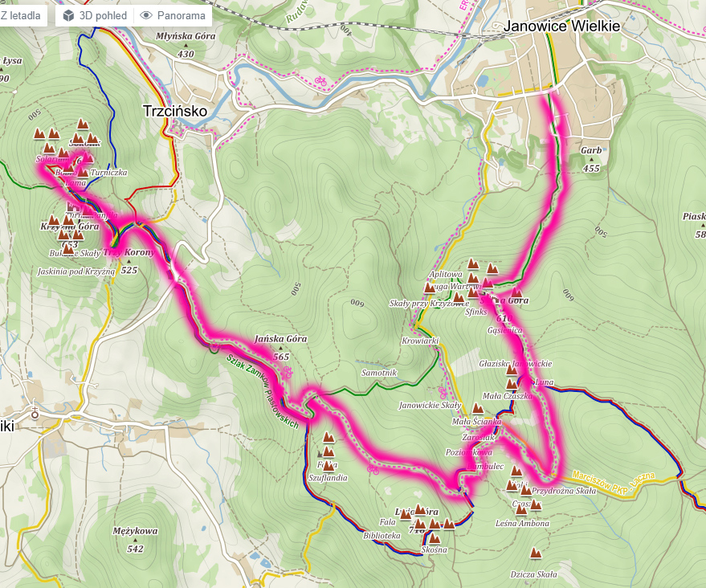Click the Mała Ścianka rock marker
Screen dimensions: 706x588
coord(478,409)
